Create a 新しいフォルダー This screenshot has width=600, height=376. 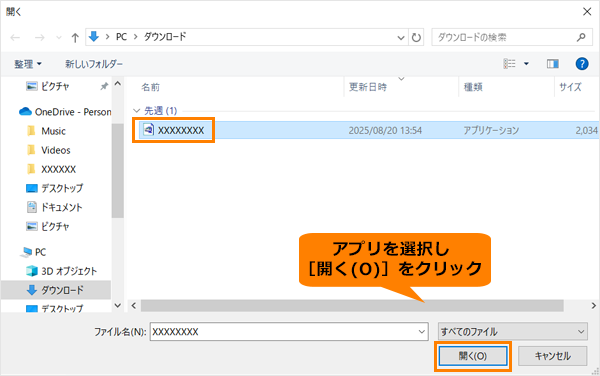94,64
